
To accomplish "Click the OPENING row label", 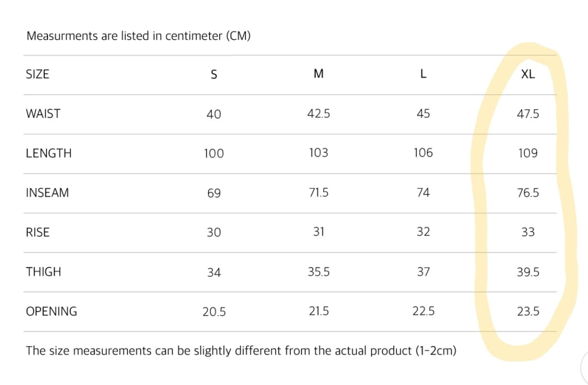I will pos(51,311).
